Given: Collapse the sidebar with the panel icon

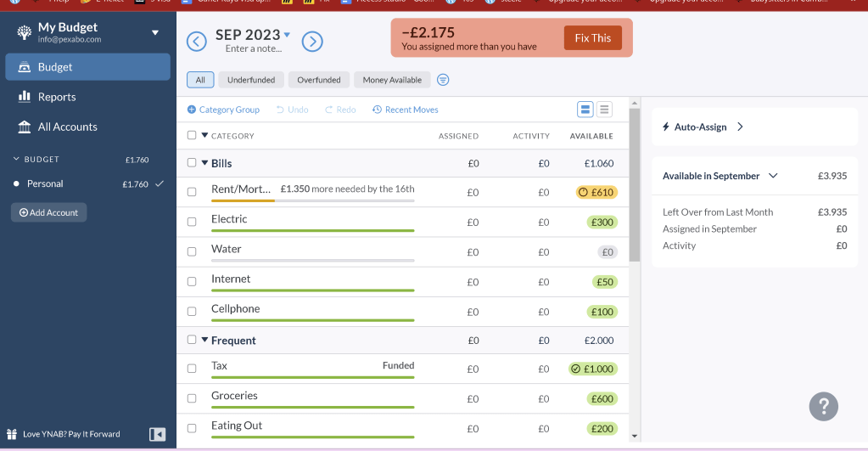Looking at the screenshot, I should point(157,434).
